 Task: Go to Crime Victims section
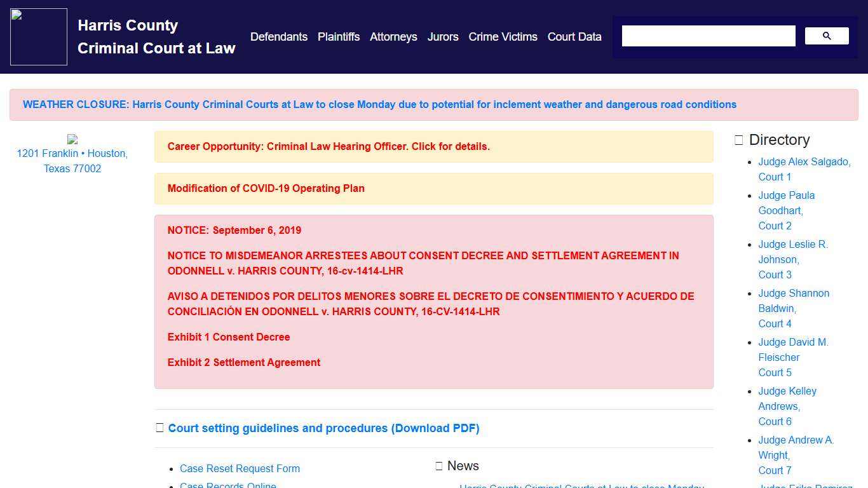tap(503, 37)
